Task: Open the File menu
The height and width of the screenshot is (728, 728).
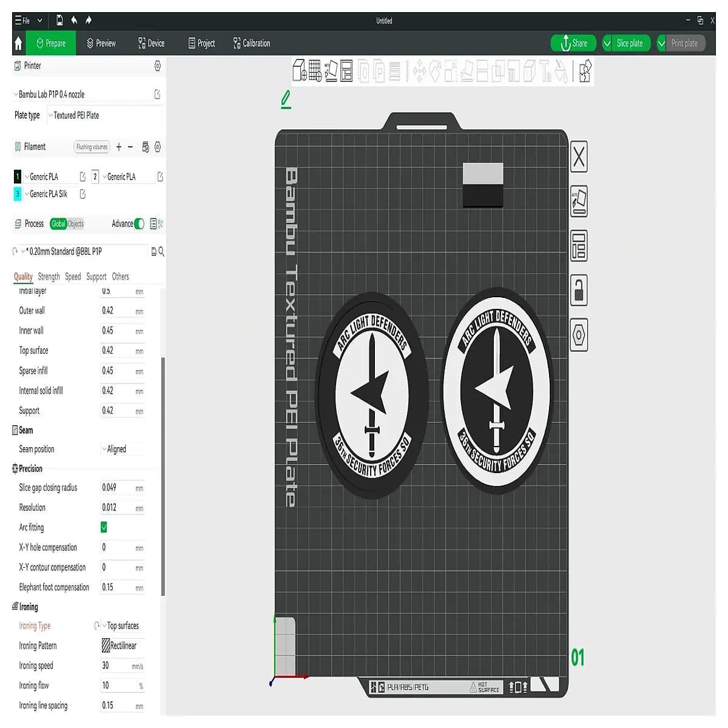Action: tap(22, 21)
